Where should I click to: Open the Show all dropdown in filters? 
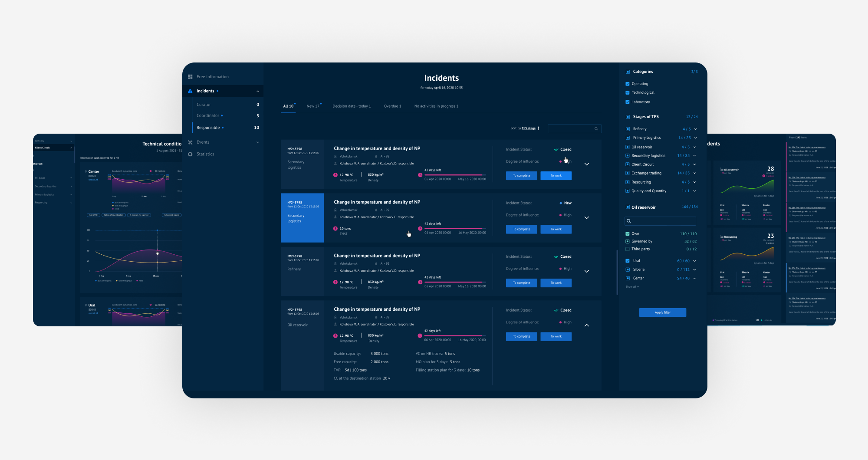coord(632,287)
